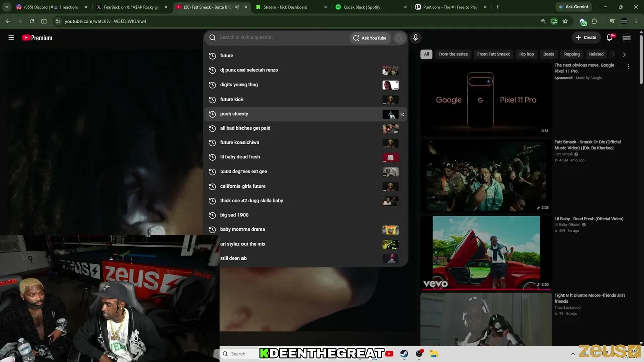
Task: Go back in browser history
Action: [8, 21]
